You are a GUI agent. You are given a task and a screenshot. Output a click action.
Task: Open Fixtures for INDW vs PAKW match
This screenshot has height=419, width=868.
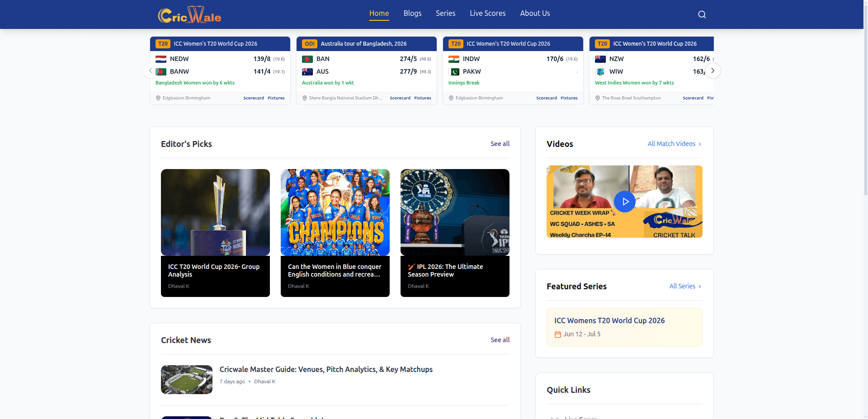click(x=569, y=98)
